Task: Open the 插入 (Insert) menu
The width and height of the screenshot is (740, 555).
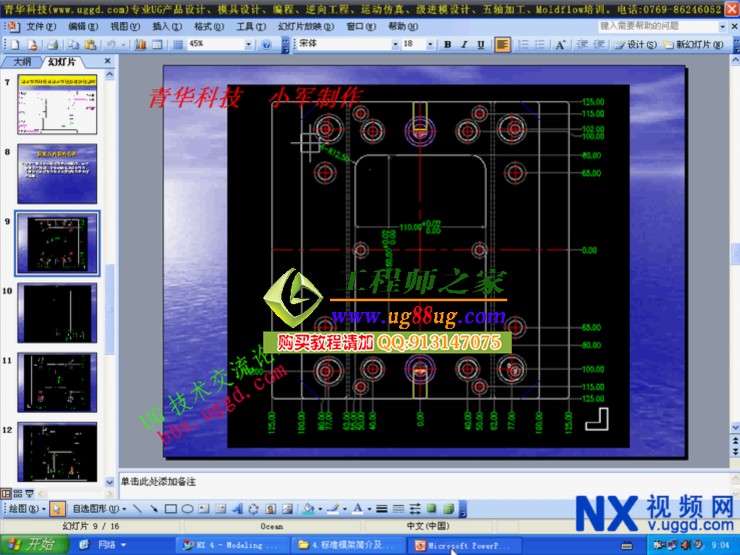Action: point(167,27)
